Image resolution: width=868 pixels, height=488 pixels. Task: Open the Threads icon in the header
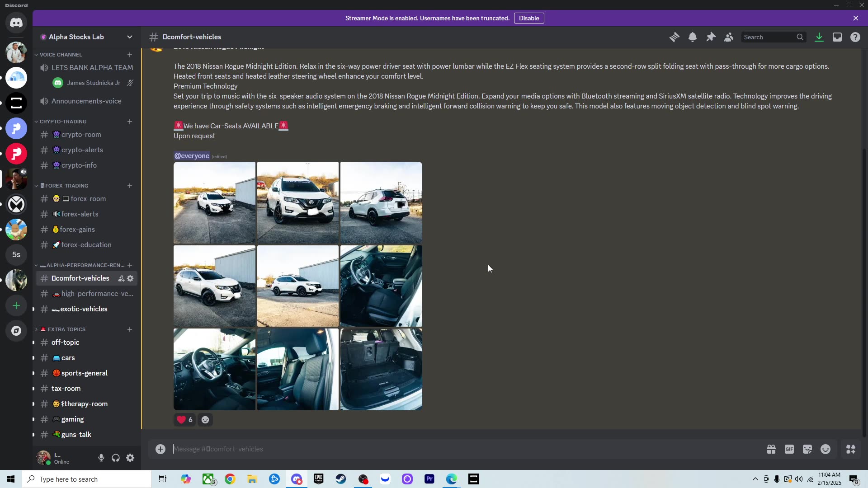click(x=675, y=37)
